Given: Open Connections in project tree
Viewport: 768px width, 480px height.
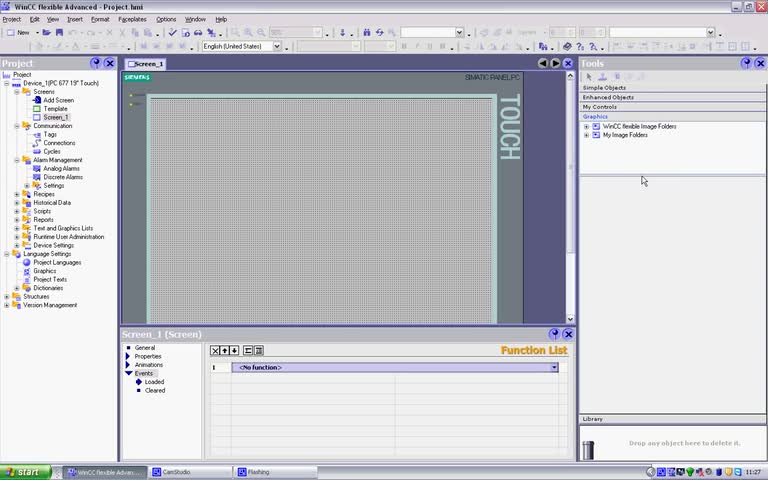Looking at the screenshot, I should point(59,143).
